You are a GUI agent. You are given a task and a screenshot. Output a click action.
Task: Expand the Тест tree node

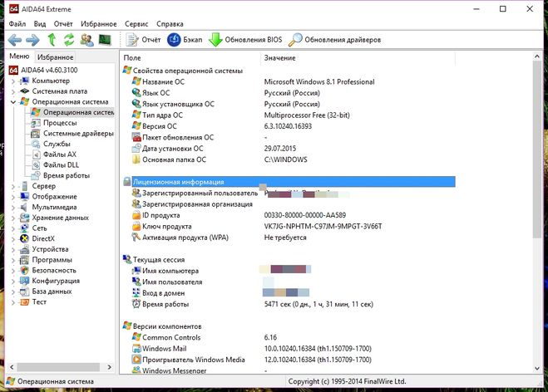[x=13, y=302]
